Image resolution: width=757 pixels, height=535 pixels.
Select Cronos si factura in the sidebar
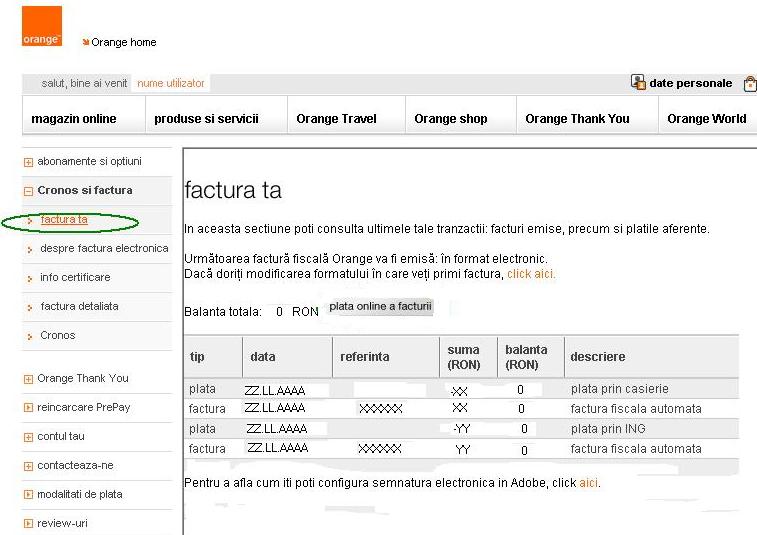coord(85,190)
